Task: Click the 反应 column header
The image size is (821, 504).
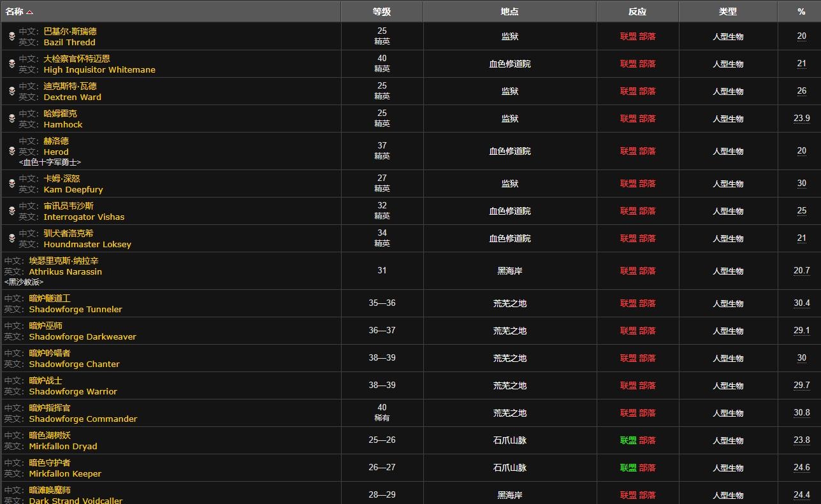Action: pyautogui.click(x=637, y=11)
